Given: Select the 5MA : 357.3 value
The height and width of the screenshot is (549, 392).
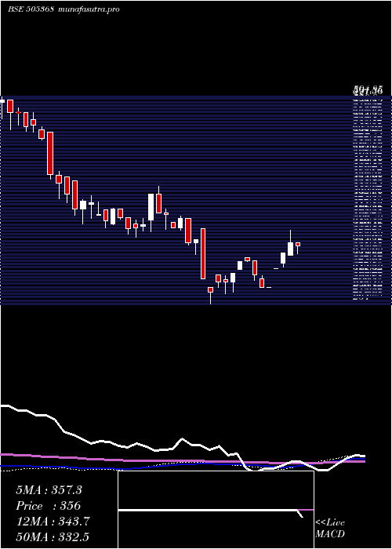Looking at the screenshot, I should tap(49, 490).
